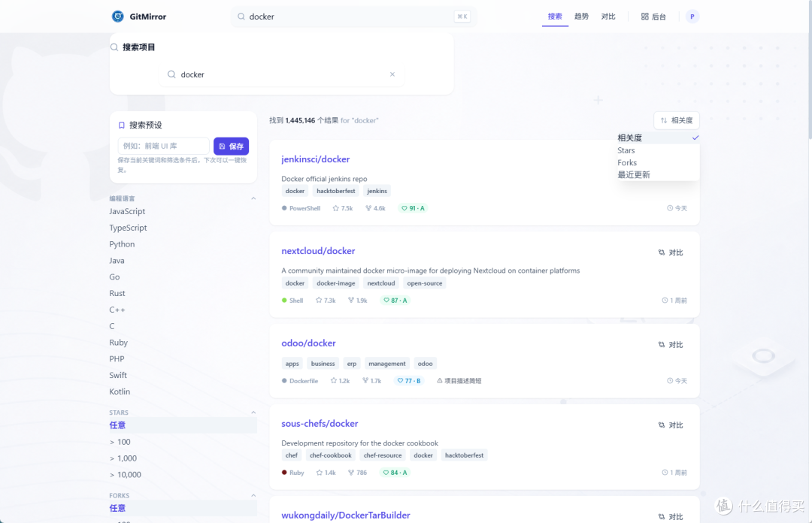Open the 后台 dashboard link
The height and width of the screenshot is (523, 812).
point(653,17)
